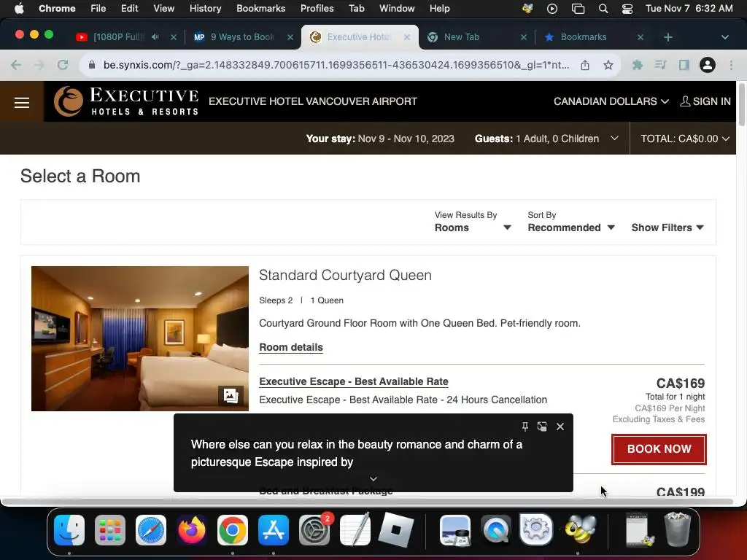Open the Chrome three-dot menu
The height and width of the screenshot is (560, 747).
click(731, 65)
